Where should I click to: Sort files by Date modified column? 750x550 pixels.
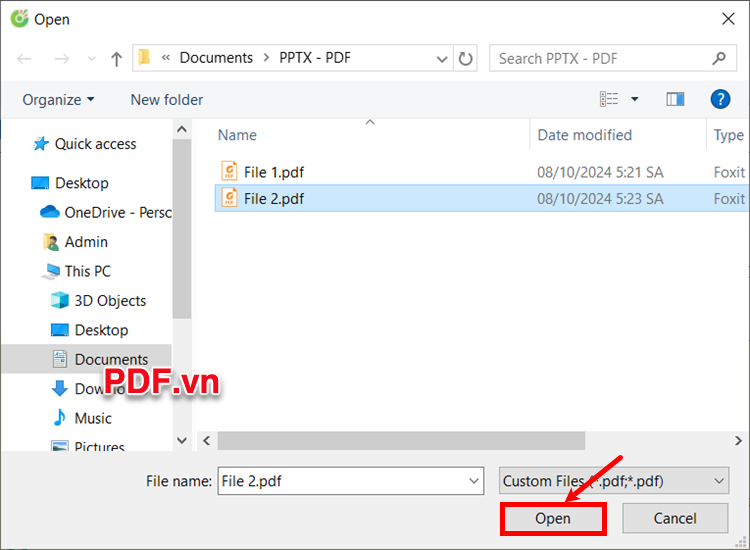(x=585, y=135)
